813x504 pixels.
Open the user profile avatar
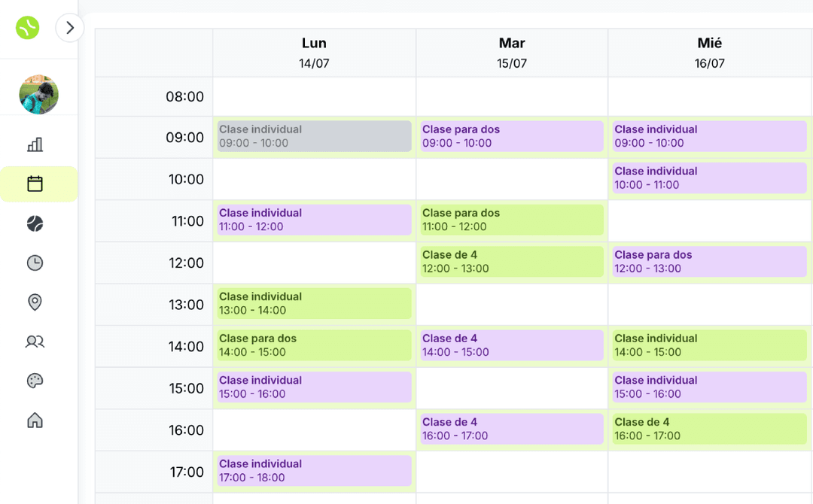pos(38,94)
